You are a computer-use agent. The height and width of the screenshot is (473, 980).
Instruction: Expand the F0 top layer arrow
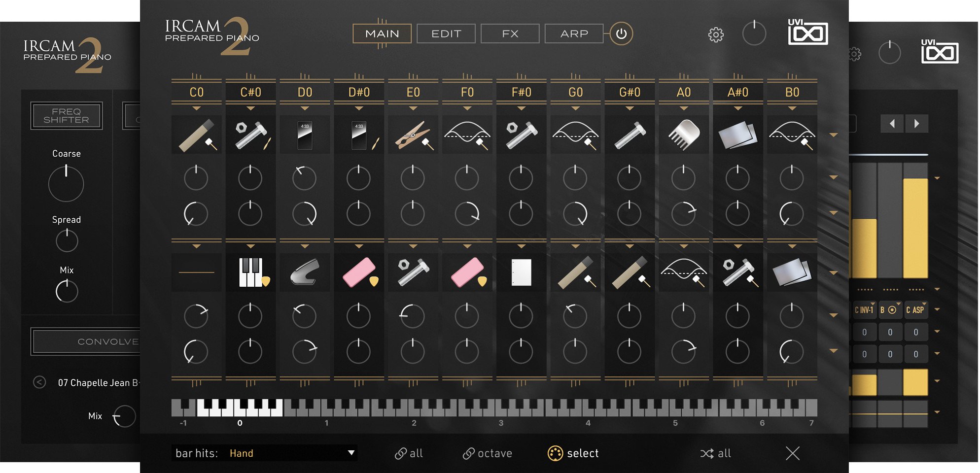click(x=467, y=108)
